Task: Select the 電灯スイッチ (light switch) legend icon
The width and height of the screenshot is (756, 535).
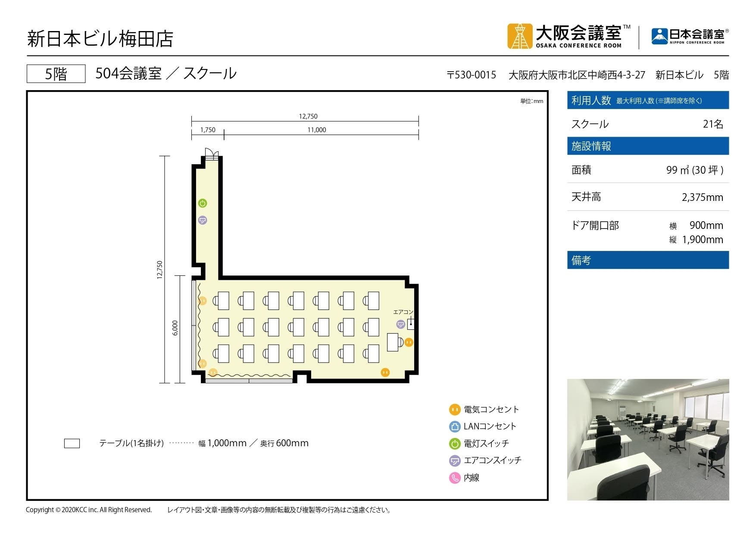Action: (454, 443)
